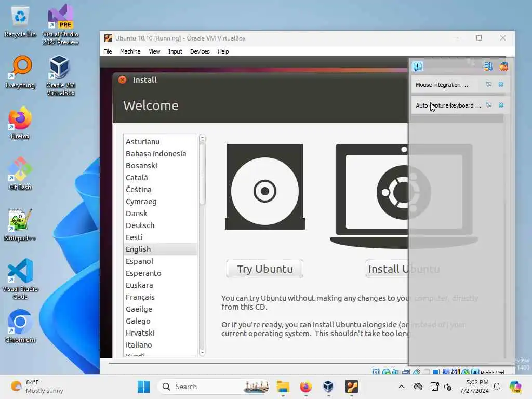The height and width of the screenshot is (399, 532).
Task: Toggle notification ordering icon in notification panel
Action: click(488, 66)
